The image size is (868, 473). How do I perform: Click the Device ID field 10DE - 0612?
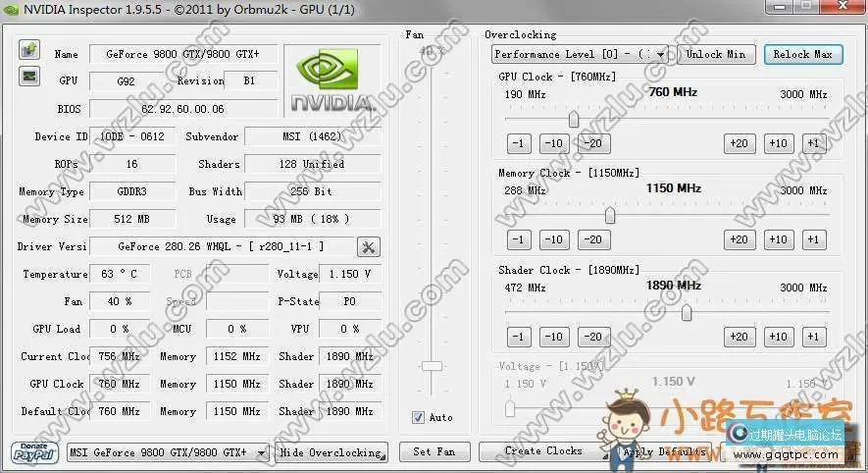coord(132,136)
